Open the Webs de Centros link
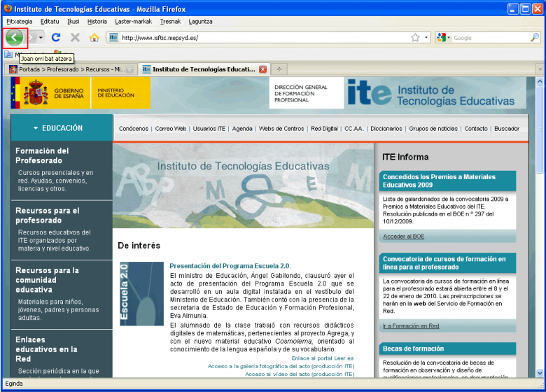Viewport: 546px width, 392px height. tap(281, 129)
